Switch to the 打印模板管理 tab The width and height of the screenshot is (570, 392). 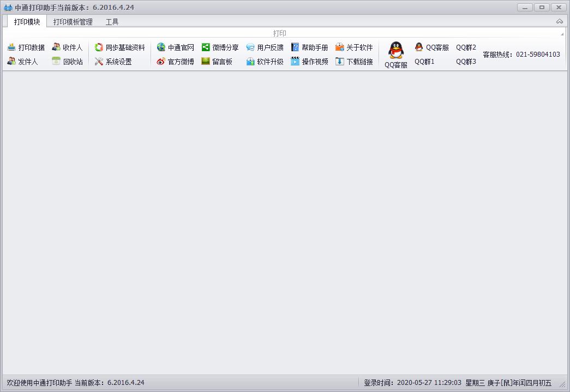point(73,22)
